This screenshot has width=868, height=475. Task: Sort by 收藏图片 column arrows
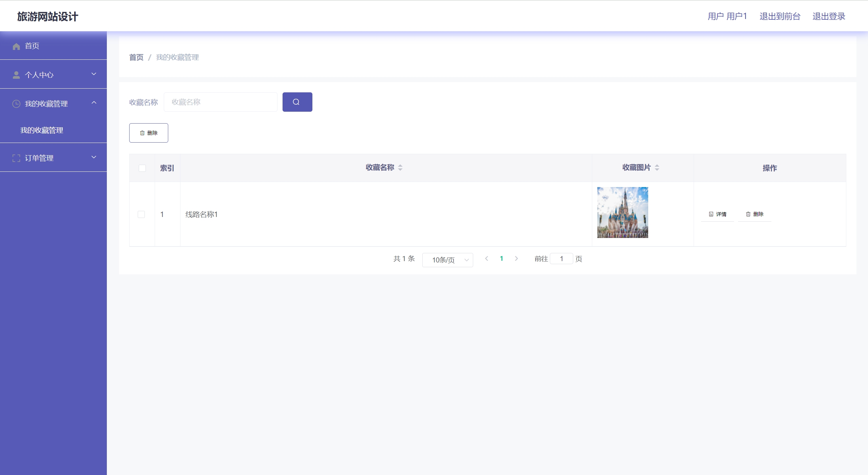[657, 168]
